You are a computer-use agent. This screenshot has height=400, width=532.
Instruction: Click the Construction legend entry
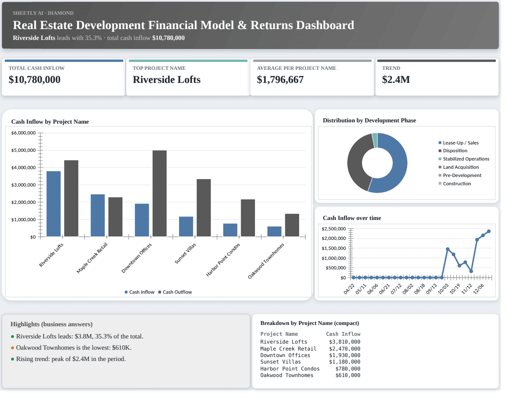455,184
